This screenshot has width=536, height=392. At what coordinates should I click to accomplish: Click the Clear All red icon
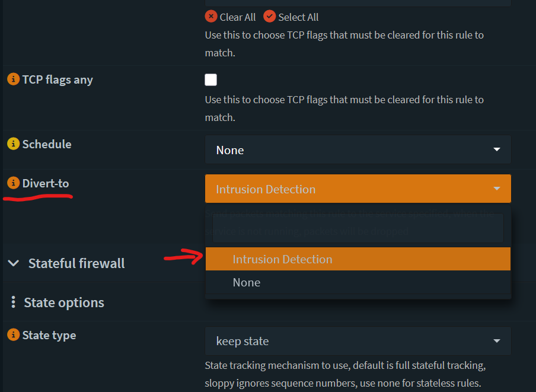point(211,17)
